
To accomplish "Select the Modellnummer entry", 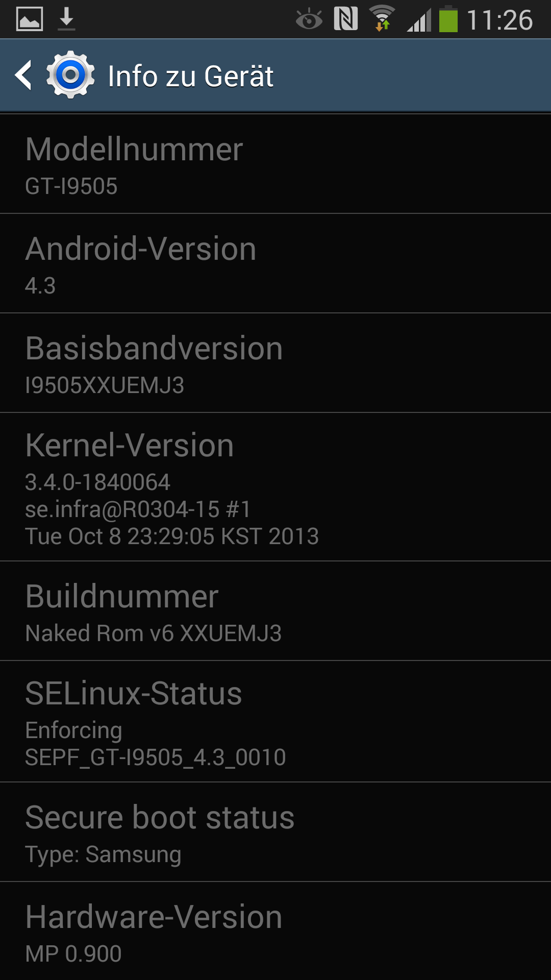I will pos(275,164).
